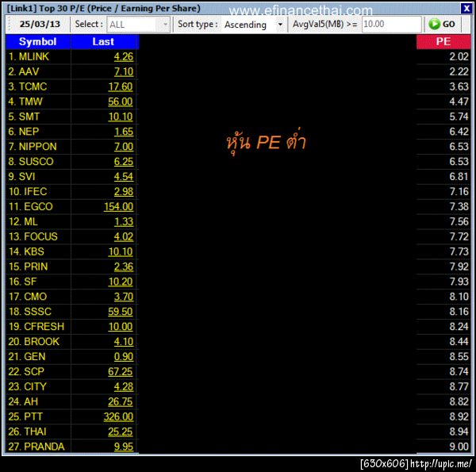
Task: Click SSSC last price 59.50
Action: click(x=121, y=312)
